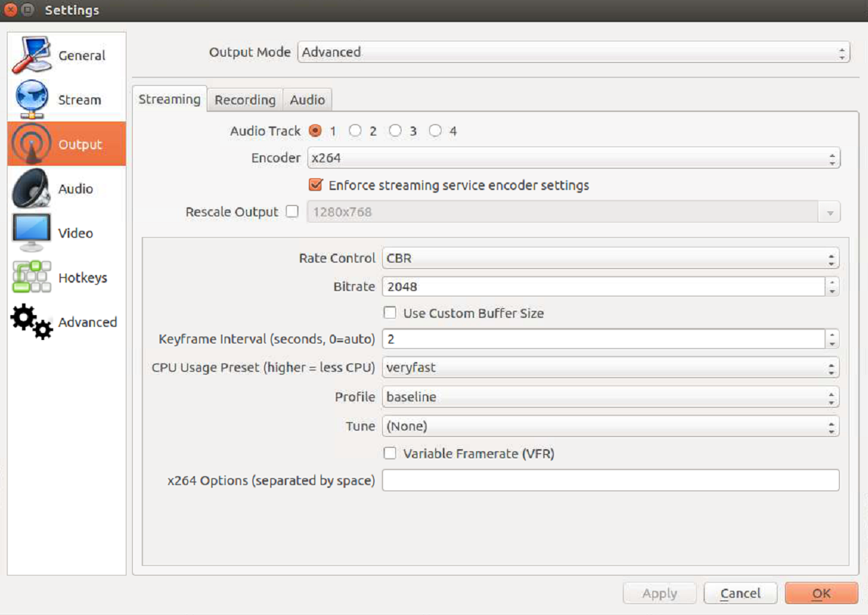Open the Tune (None) dropdown
The image size is (868, 615).
(x=611, y=426)
